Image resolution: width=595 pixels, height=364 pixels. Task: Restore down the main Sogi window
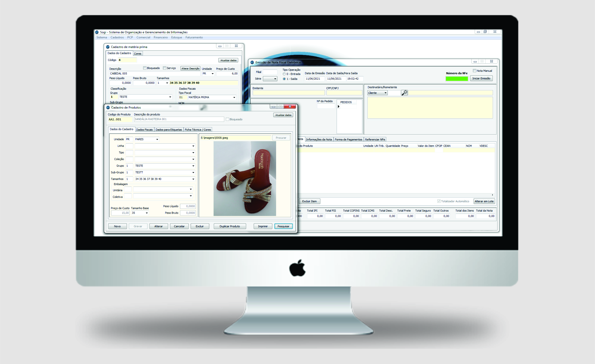pyautogui.click(x=485, y=32)
